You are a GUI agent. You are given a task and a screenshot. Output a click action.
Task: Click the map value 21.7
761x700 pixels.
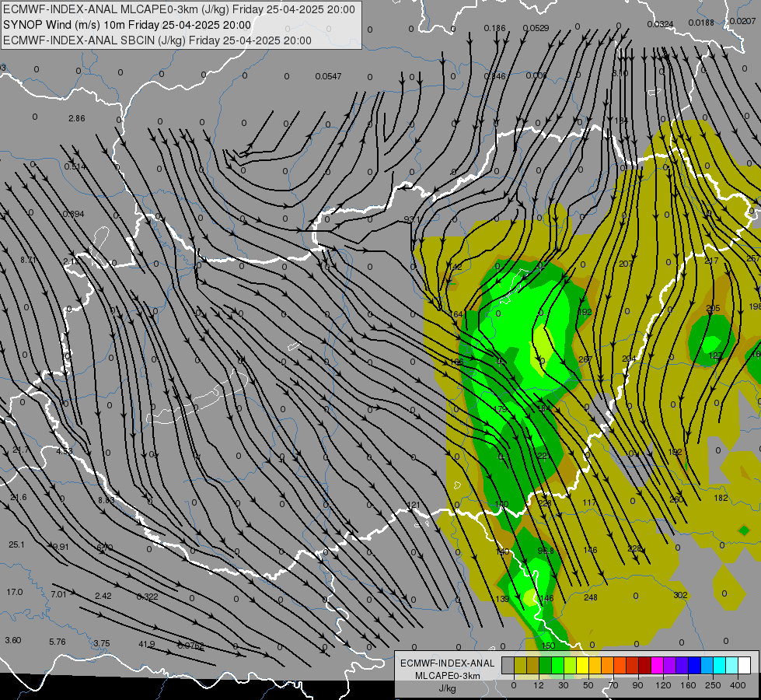20,450
